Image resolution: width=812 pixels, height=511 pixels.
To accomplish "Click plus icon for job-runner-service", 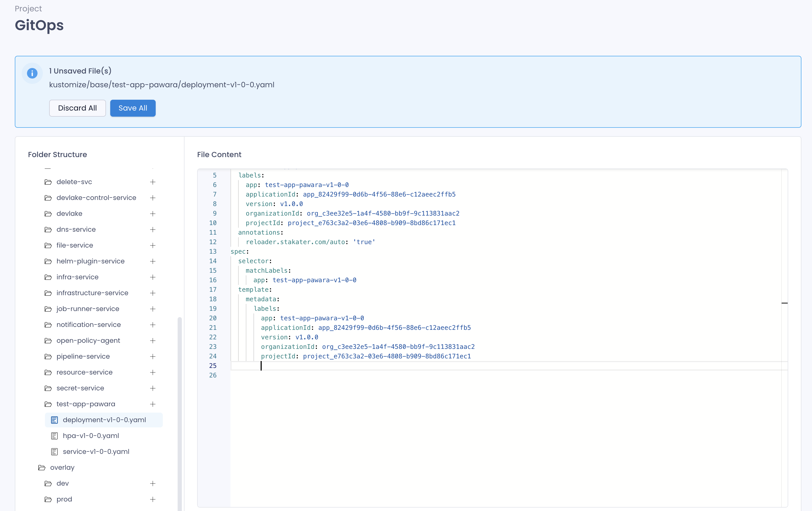I will point(153,309).
